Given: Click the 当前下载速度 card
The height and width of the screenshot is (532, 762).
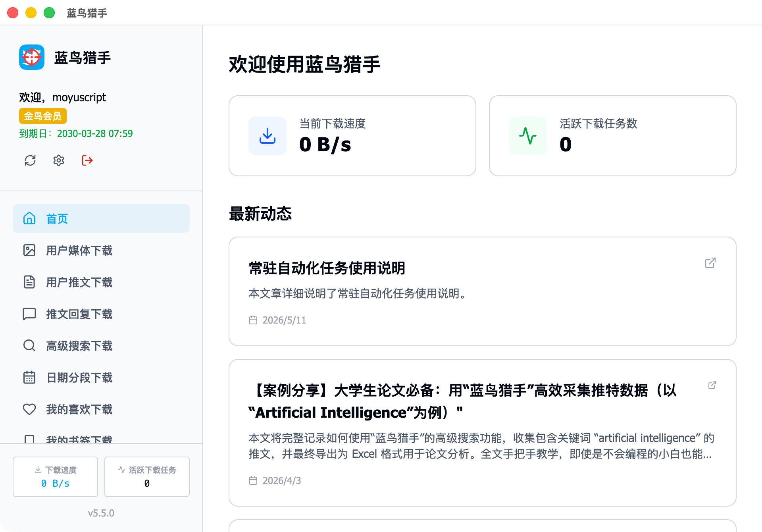Looking at the screenshot, I should click(x=352, y=136).
